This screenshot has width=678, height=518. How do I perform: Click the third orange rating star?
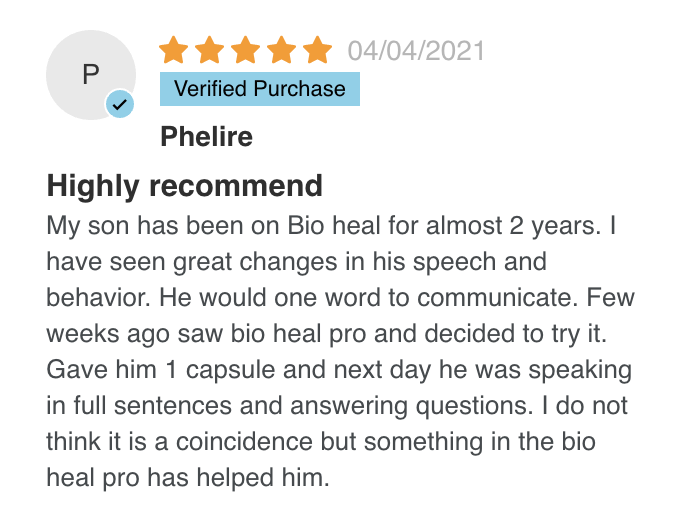click(x=245, y=50)
